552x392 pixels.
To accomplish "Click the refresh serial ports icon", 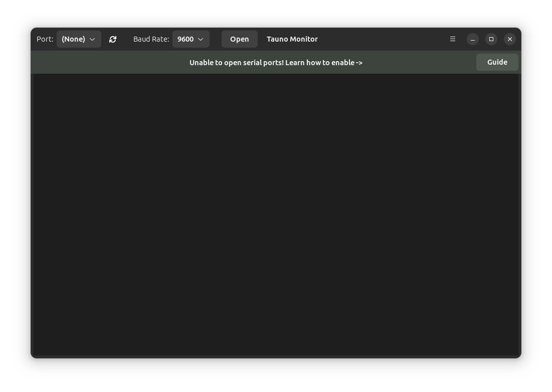I will coord(113,39).
